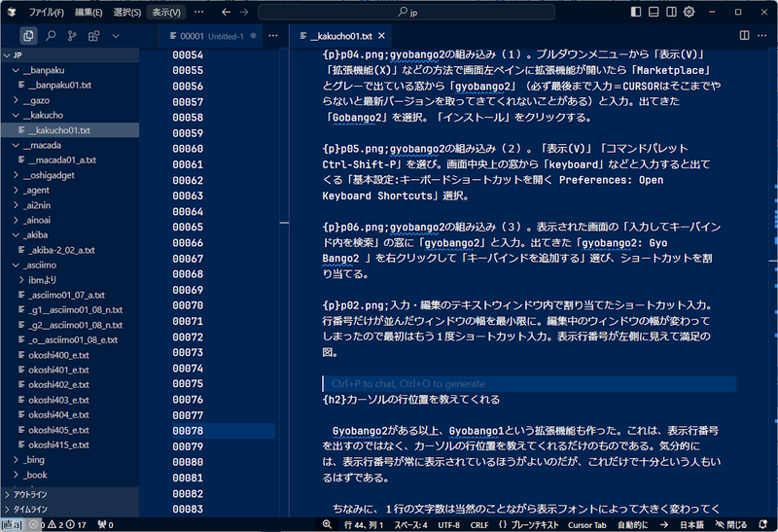Open the 選択(S) menu
778x532 pixels.
pos(127,13)
